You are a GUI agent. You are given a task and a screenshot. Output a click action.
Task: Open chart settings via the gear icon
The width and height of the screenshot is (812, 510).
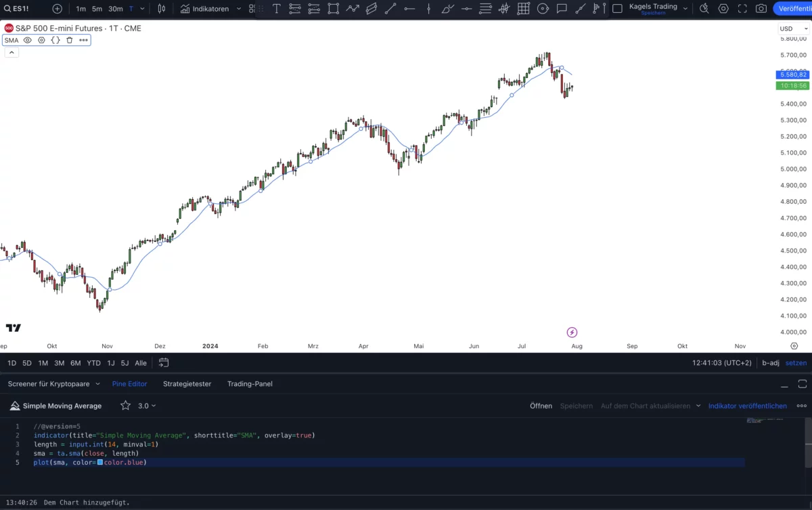click(723, 8)
